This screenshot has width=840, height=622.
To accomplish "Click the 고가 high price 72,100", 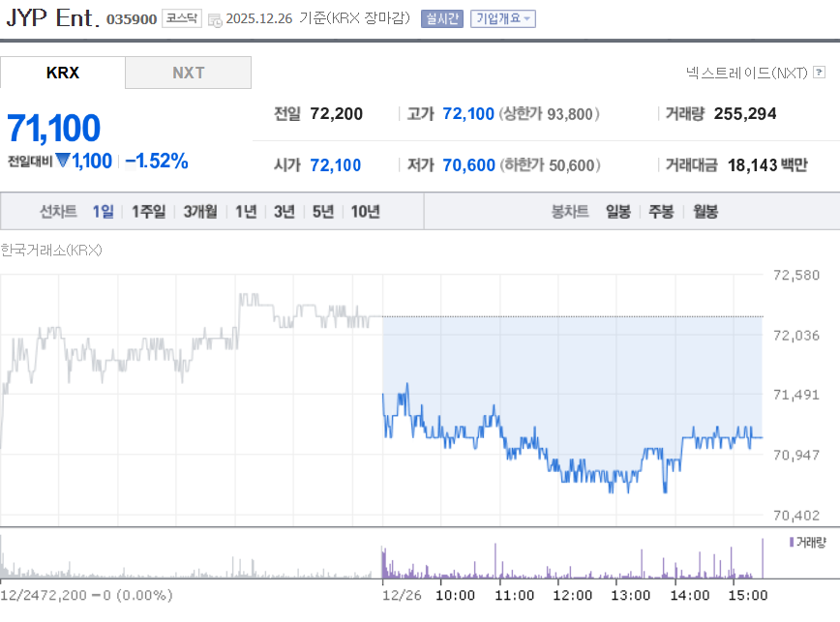I will coord(468,113).
